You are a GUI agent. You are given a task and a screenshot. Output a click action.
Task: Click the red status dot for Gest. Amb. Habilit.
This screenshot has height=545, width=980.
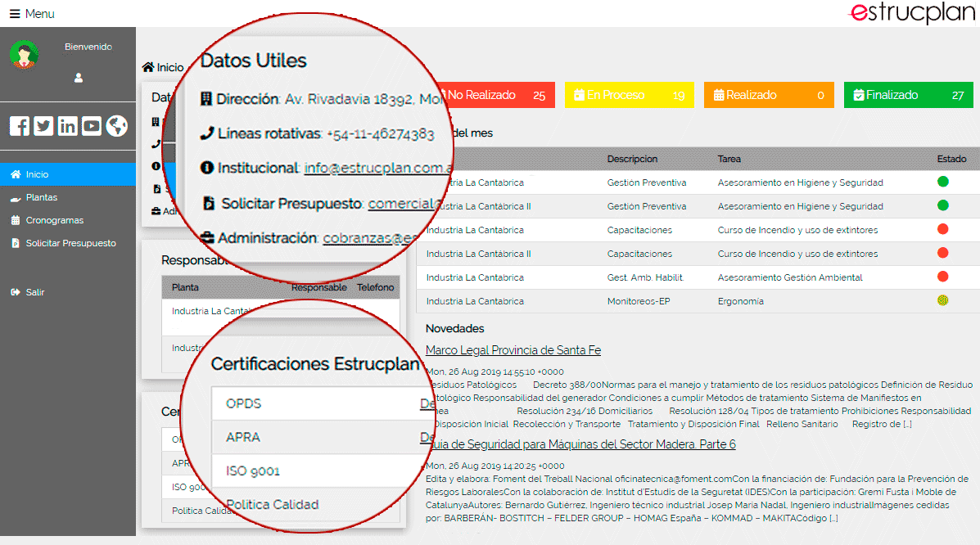943,277
